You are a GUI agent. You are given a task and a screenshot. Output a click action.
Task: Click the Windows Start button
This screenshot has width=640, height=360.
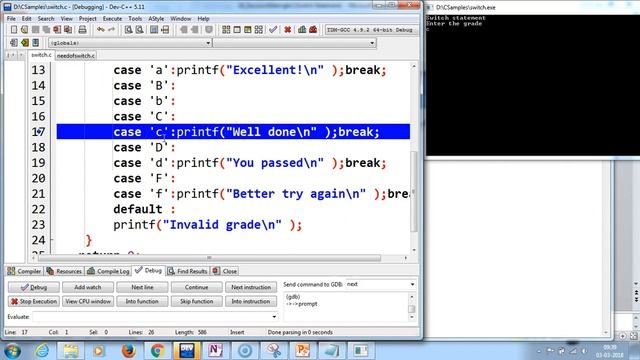12,351
